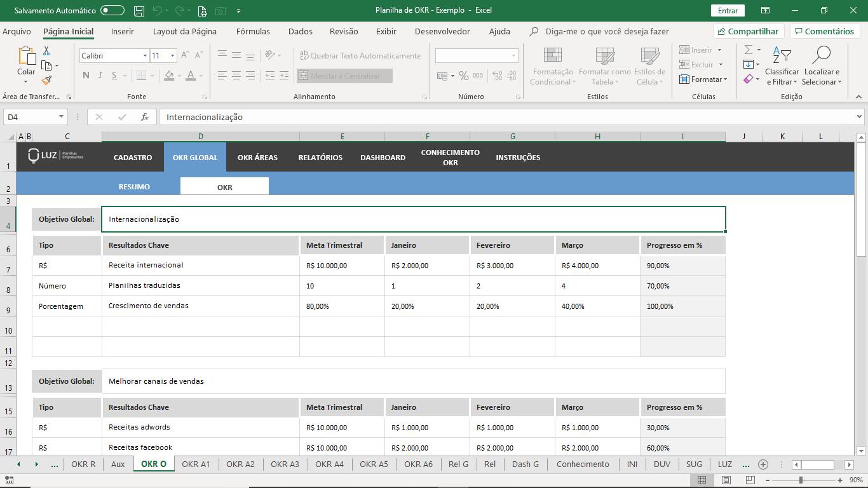Click the increase decimal places icon

(x=496, y=76)
